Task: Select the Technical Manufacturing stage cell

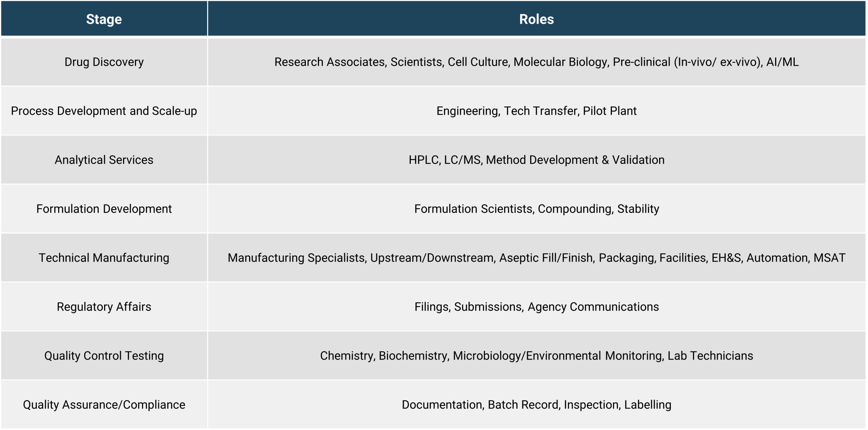Action: tap(104, 258)
